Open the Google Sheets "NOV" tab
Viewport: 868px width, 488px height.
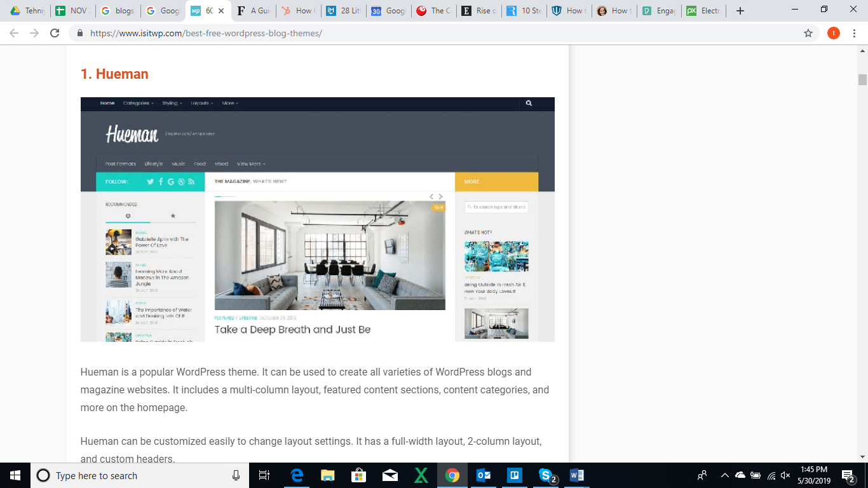click(x=72, y=11)
